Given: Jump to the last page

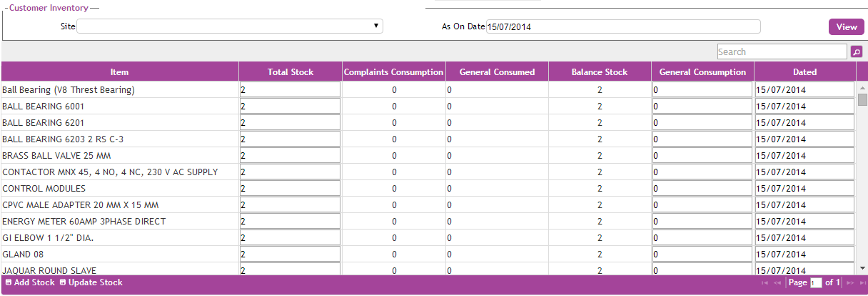Looking at the screenshot, I should pyautogui.click(x=862, y=283).
